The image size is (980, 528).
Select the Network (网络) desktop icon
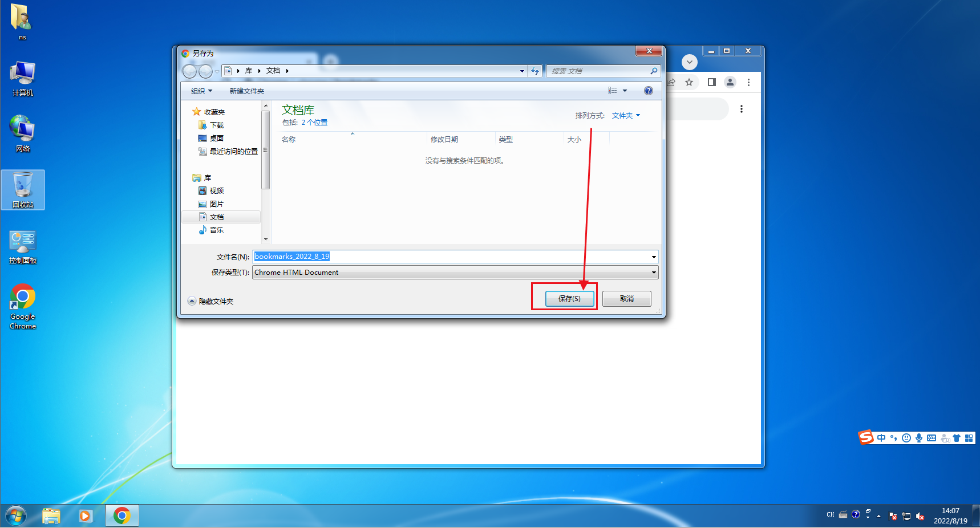(22, 134)
